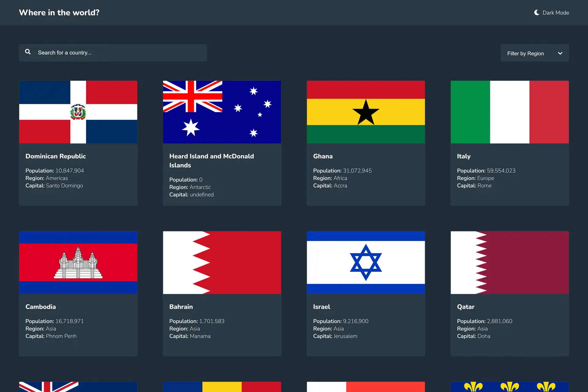
Task: Click the Search for a country field
Action: [x=119, y=53]
